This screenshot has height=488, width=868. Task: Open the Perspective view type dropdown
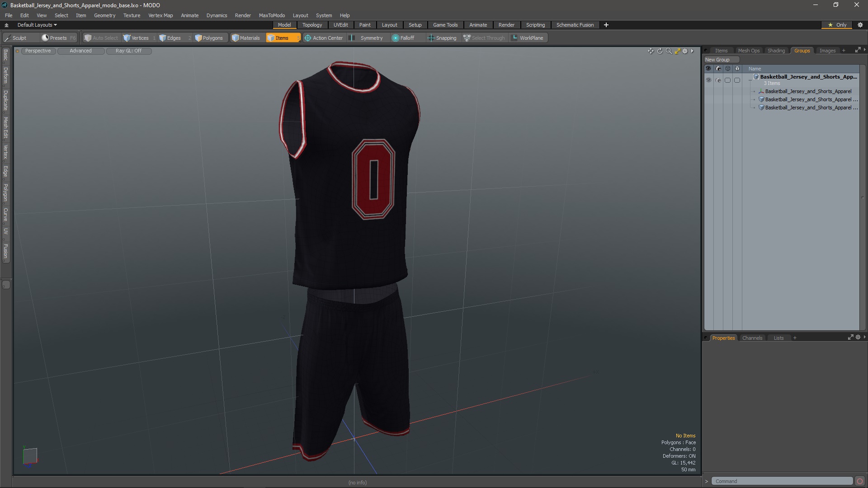[x=38, y=51]
